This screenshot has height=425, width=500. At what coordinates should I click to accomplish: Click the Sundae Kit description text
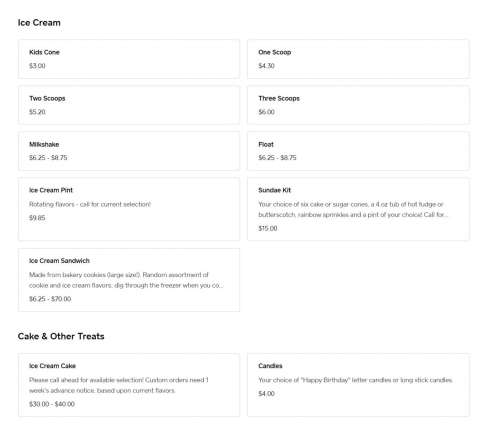click(353, 209)
